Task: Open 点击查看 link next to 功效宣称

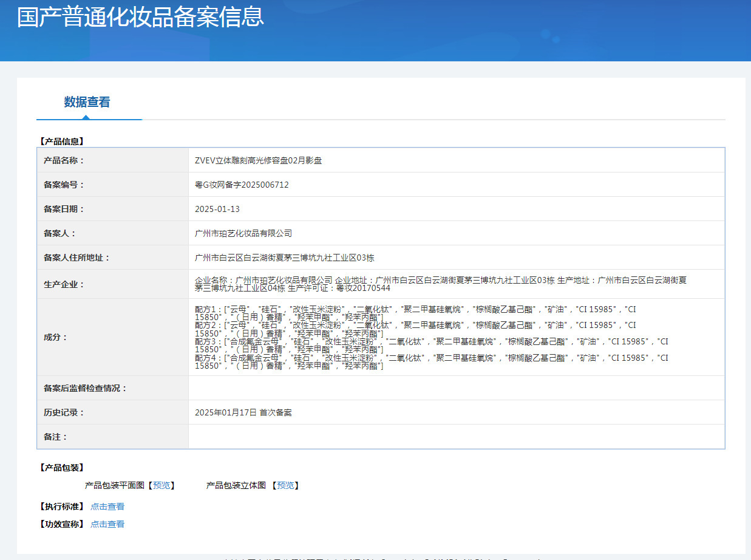Action: 107,524
